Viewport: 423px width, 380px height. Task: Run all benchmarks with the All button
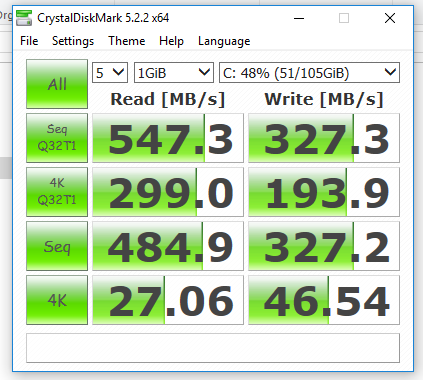pos(57,84)
